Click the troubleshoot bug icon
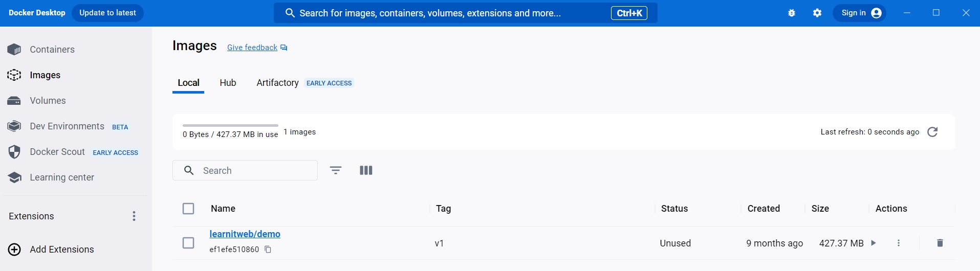 792,13
